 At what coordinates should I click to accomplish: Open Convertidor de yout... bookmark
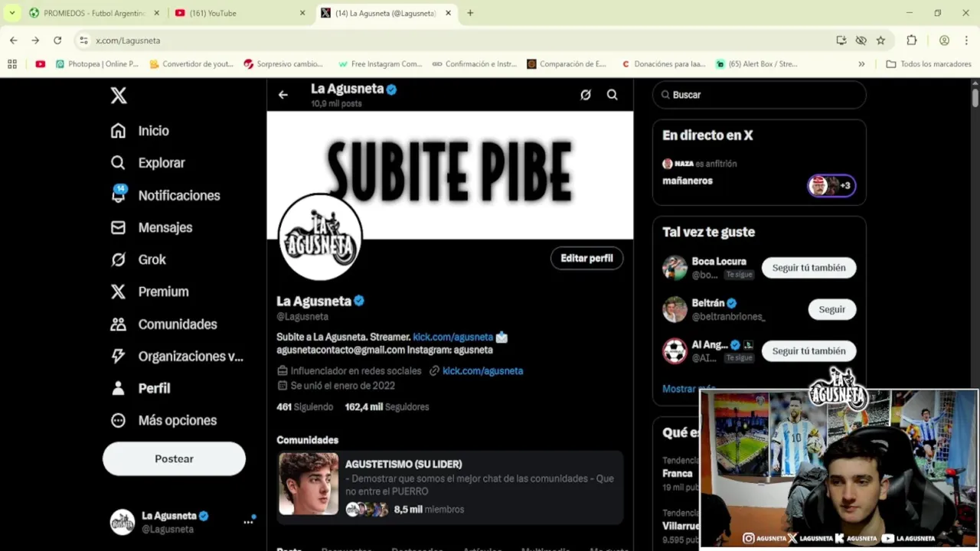click(191, 64)
